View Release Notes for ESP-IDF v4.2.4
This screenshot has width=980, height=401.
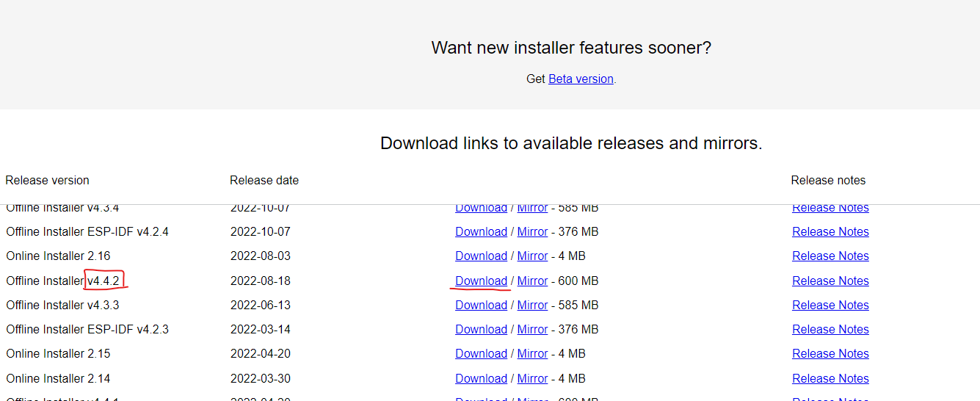point(830,231)
